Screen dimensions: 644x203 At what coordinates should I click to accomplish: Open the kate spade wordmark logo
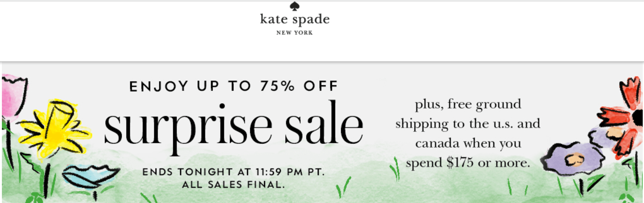coord(295,19)
